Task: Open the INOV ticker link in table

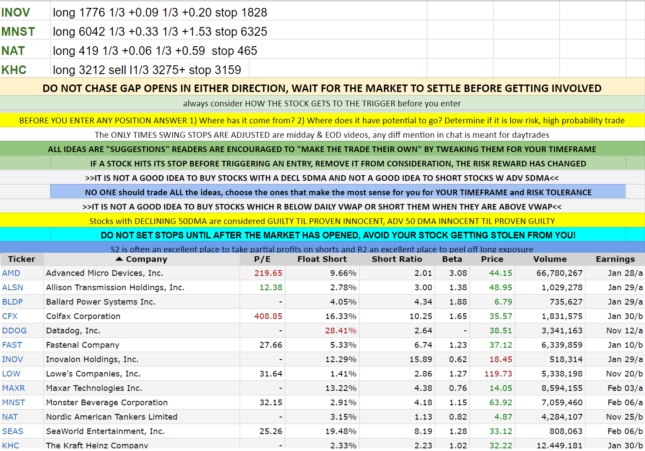Action: tap(12, 360)
